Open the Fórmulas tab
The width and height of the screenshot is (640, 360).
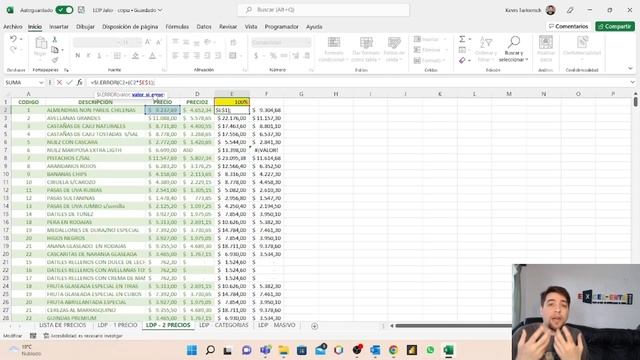click(177, 27)
